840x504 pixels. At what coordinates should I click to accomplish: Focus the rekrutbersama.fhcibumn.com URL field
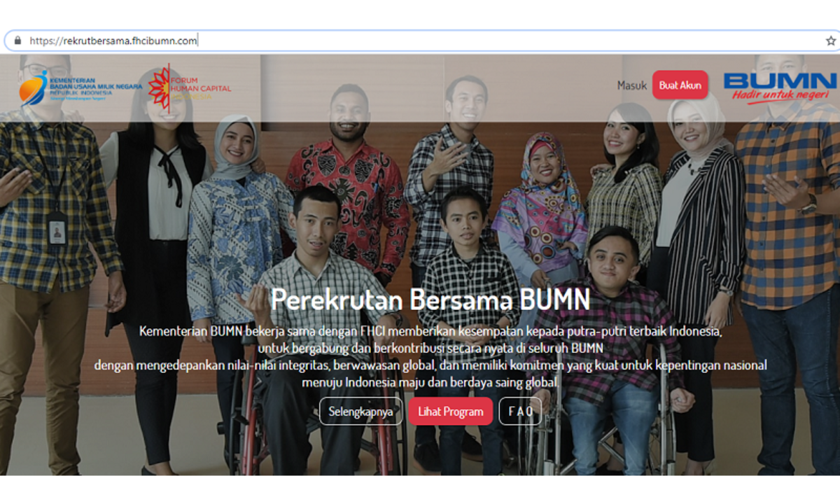tap(420, 41)
